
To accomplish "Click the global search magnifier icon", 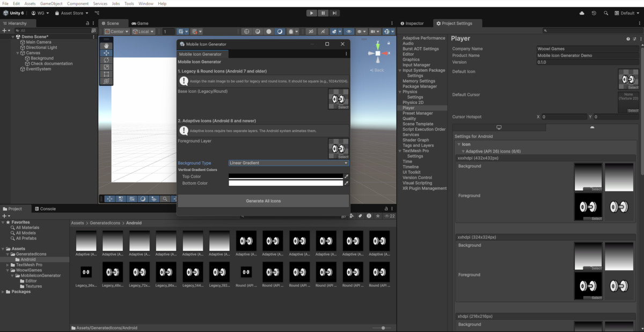I will tap(606, 13).
